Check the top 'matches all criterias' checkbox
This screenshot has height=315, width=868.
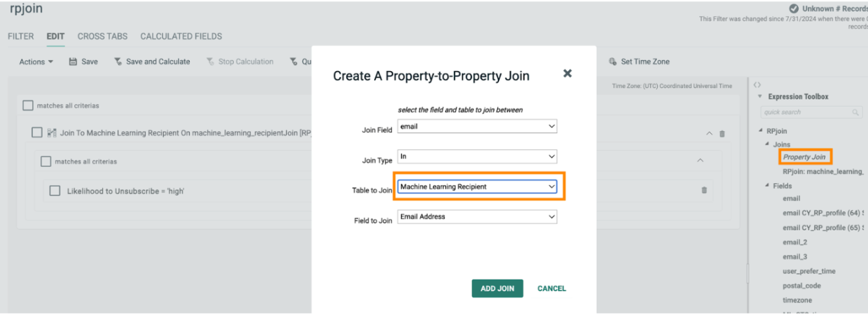[x=28, y=105]
